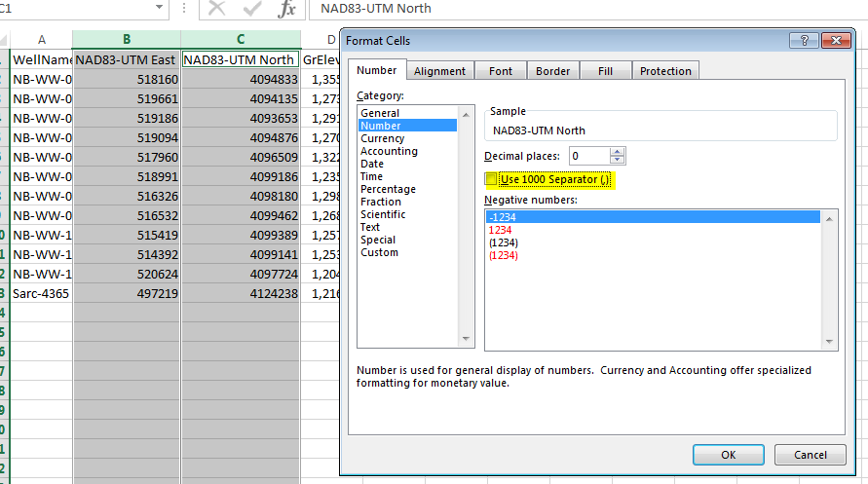Click the formula bar cancel X icon

point(216,9)
